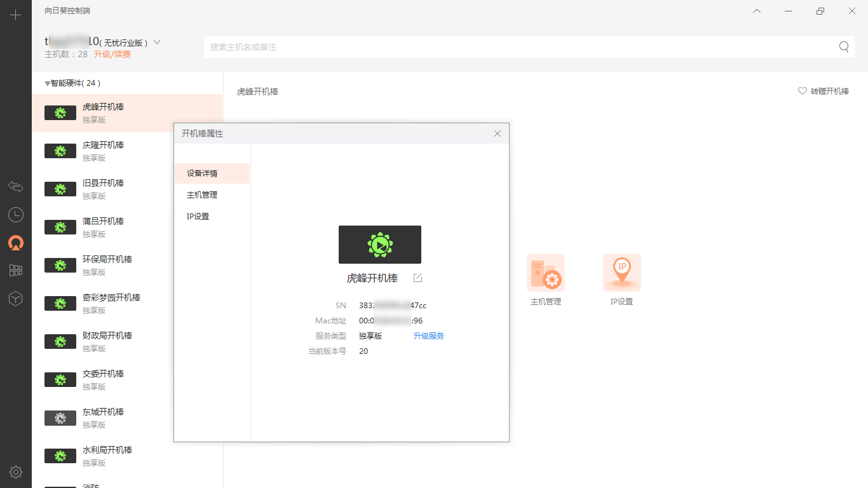Click the 主机管理 large icon
The width and height of the screenshot is (868, 488).
click(x=546, y=273)
